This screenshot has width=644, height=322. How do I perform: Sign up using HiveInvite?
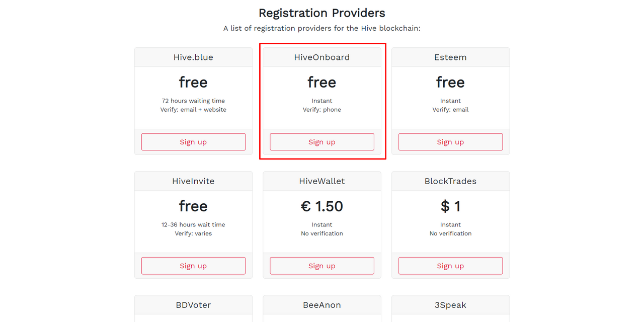(x=193, y=266)
